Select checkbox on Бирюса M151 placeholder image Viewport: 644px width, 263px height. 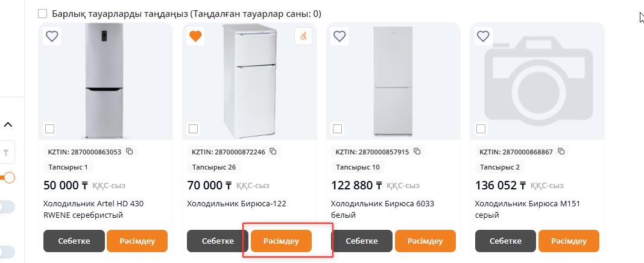coord(481,128)
